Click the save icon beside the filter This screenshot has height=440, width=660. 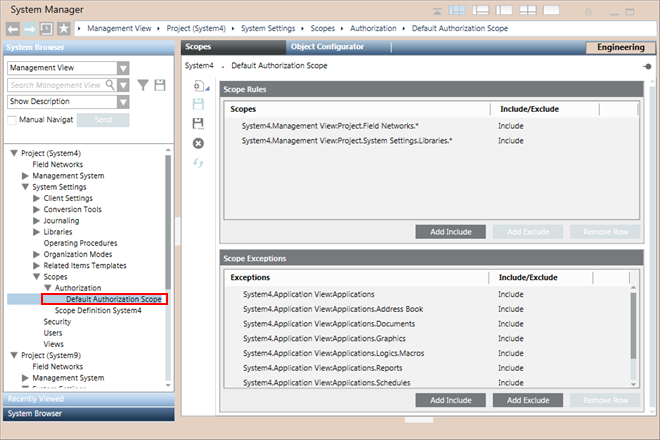(160, 86)
